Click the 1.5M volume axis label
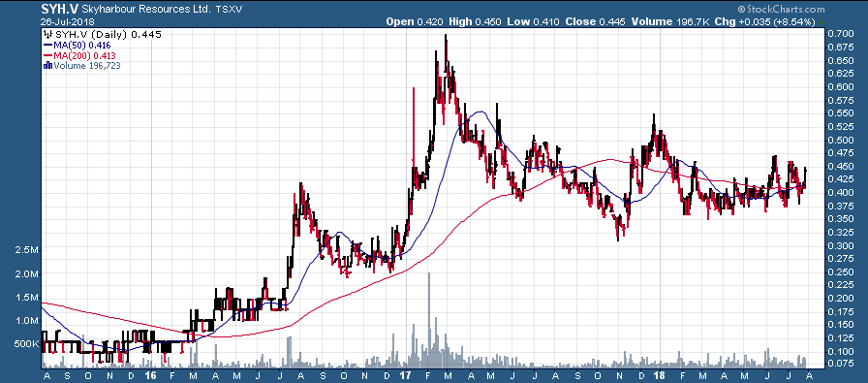The image size is (868, 383). [x=27, y=298]
